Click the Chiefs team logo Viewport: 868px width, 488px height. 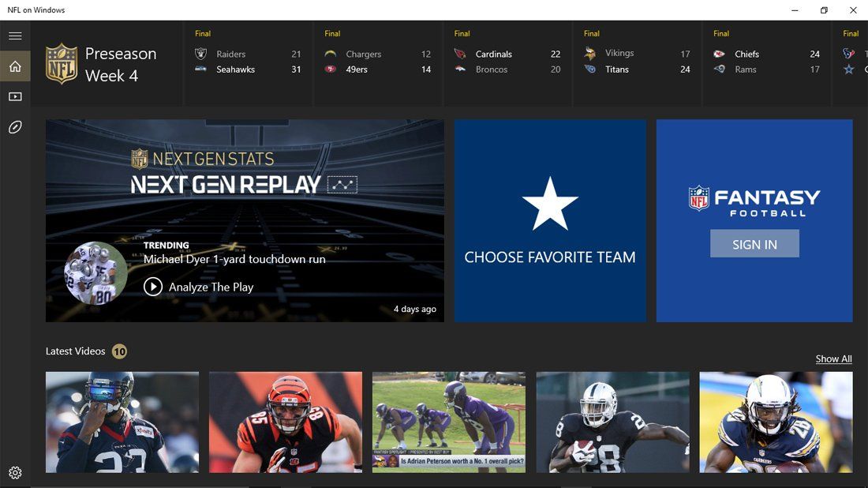[x=718, y=54]
